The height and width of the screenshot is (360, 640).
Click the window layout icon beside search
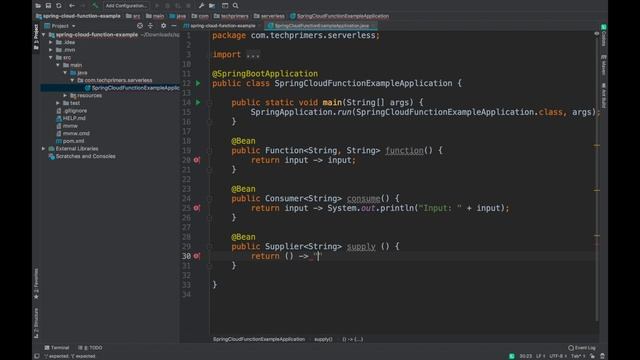225,6
